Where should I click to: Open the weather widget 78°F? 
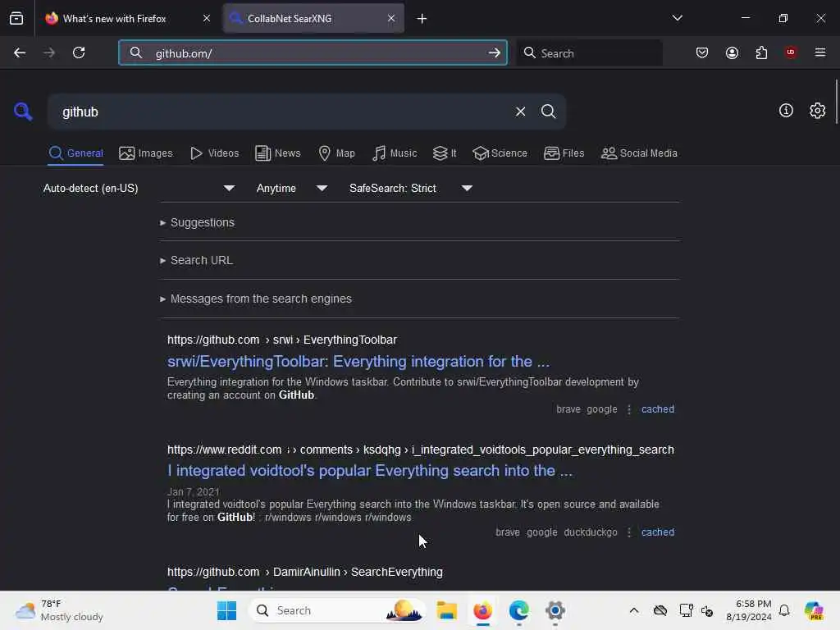click(59, 610)
